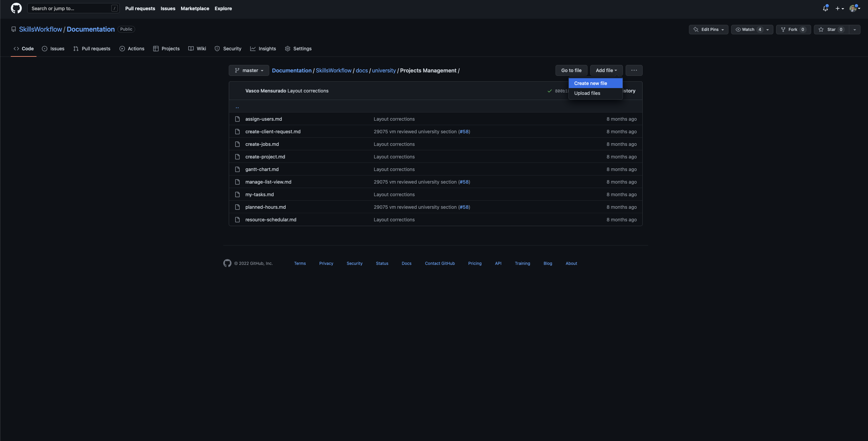Image resolution: width=868 pixels, height=441 pixels.
Task: Click the GitHub Octocat home logo
Action: click(x=16, y=8)
